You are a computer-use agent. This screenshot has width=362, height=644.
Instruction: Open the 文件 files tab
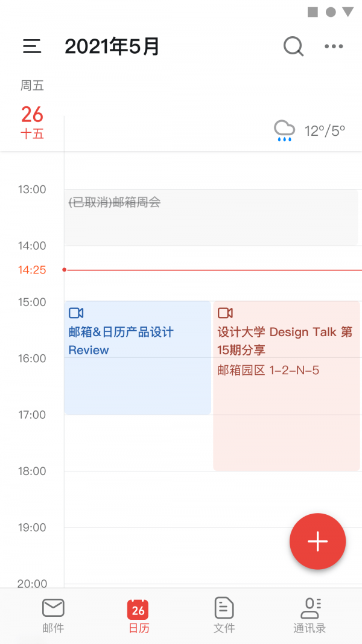(224, 615)
